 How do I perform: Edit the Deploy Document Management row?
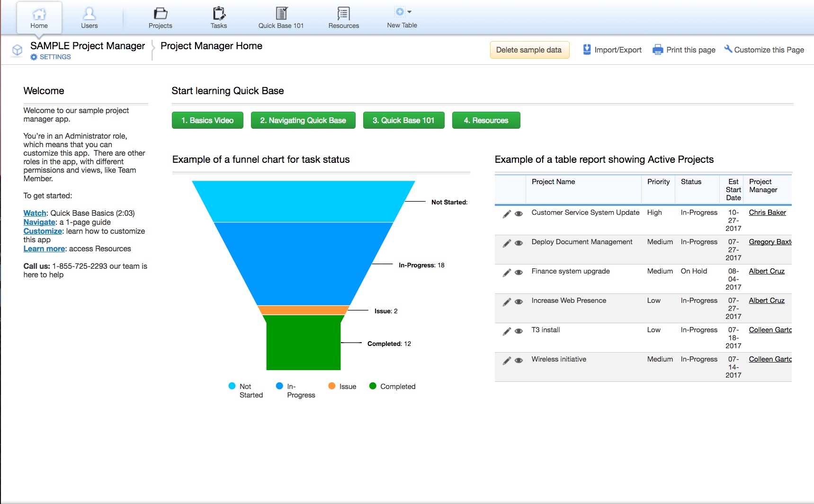click(507, 243)
